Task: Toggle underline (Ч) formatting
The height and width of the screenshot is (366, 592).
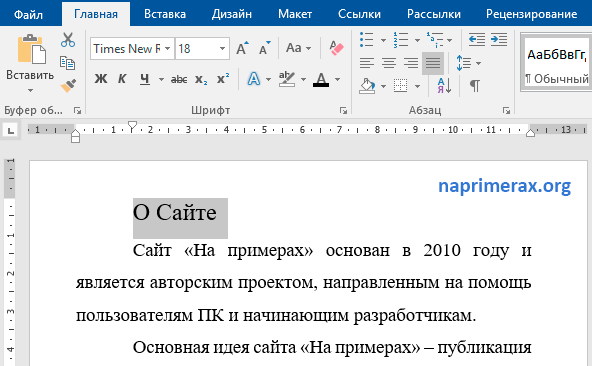Action: click(x=145, y=79)
